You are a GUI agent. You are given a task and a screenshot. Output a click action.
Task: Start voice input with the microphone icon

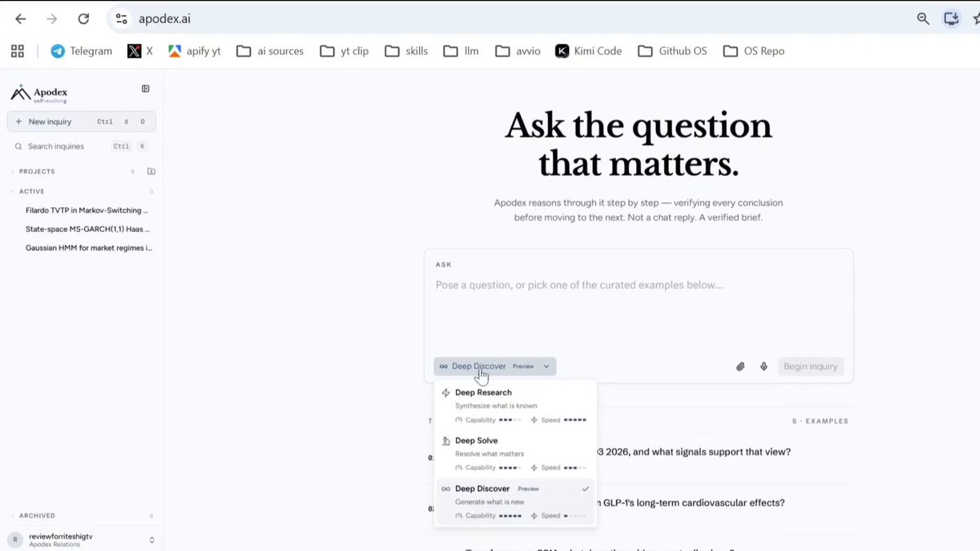point(764,367)
